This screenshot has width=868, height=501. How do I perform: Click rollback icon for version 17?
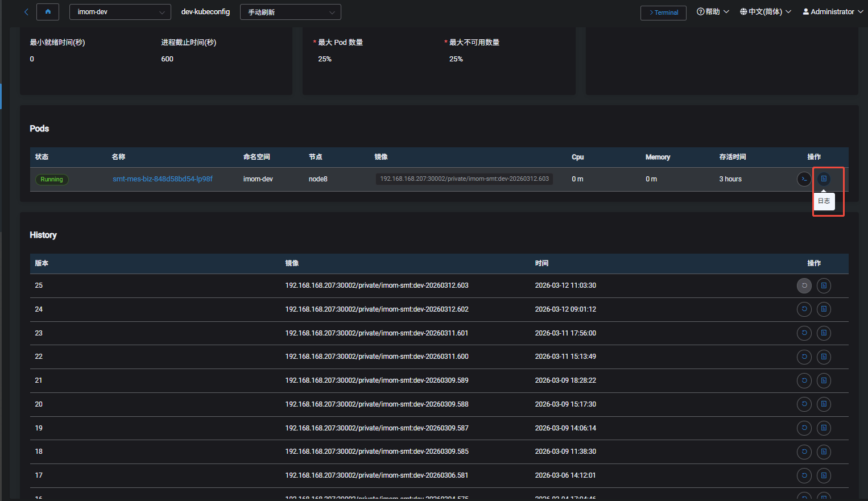pyautogui.click(x=804, y=475)
